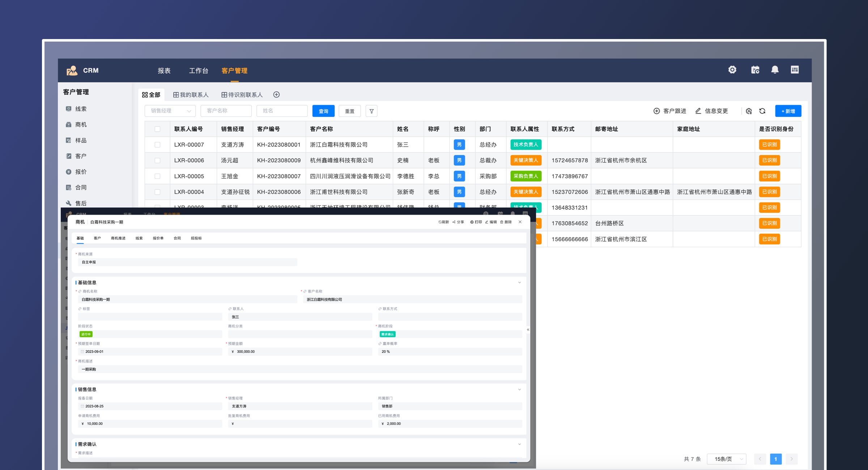The image size is (868, 470).
Task: Click 分享 share in 商机 panel
Action: coord(458,222)
